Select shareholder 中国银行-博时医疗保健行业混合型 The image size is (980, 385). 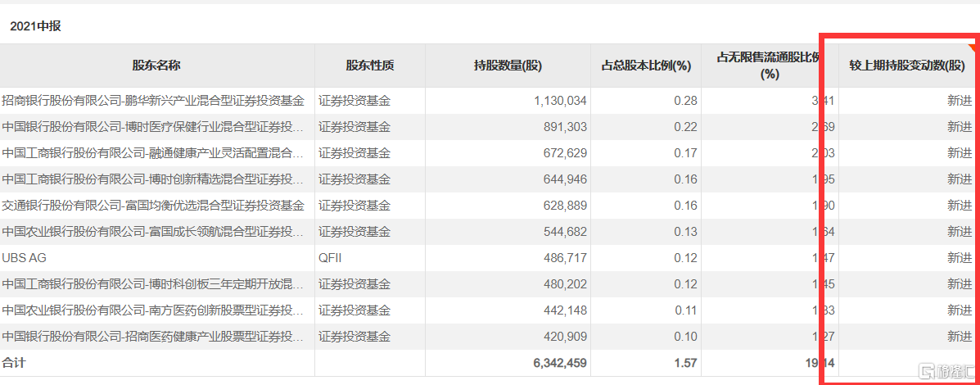(x=153, y=127)
